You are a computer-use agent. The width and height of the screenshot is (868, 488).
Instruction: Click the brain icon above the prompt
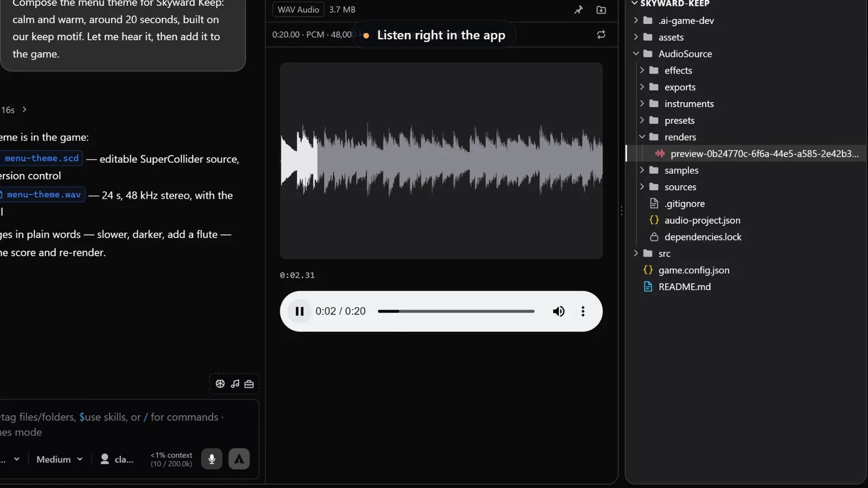(x=220, y=384)
